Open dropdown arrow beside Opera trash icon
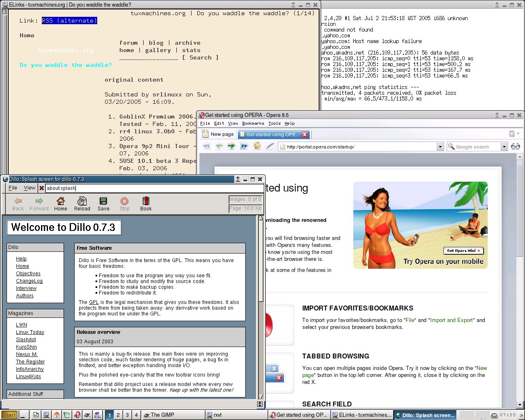 point(518,134)
